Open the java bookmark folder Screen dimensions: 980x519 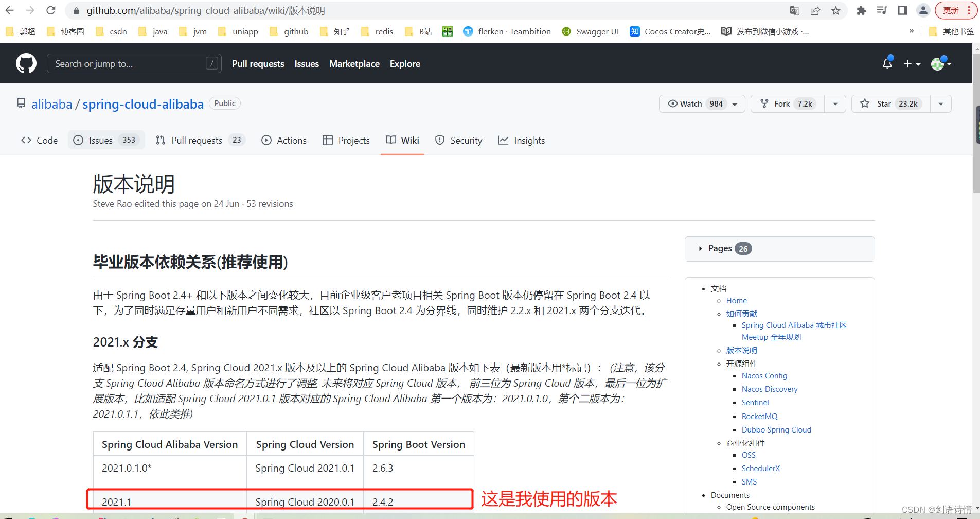click(x=153, y=31)
